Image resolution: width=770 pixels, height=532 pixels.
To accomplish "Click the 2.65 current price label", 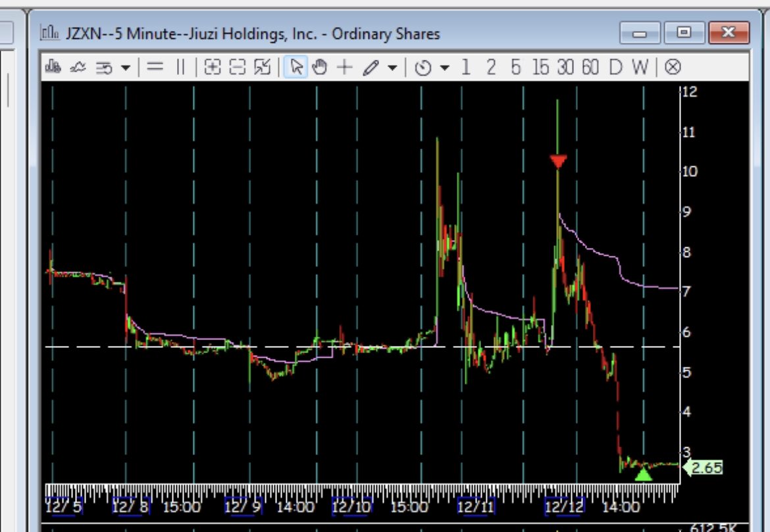I will tap(703, 467).
